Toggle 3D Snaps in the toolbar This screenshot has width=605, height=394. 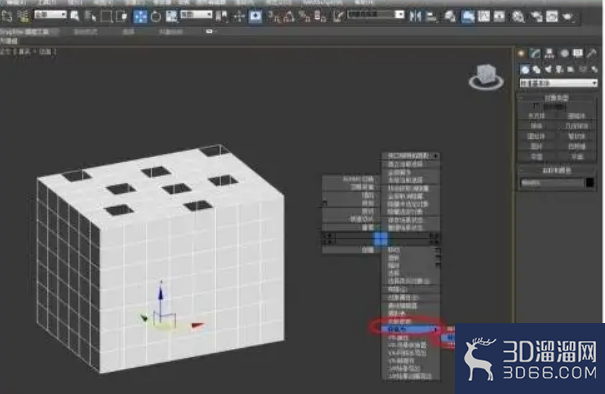click(275, 16)
